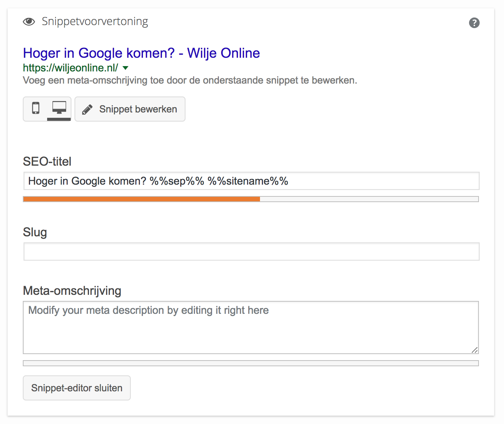
Task: Switch to desktop preview mode
Action: (x=59, y=108)
